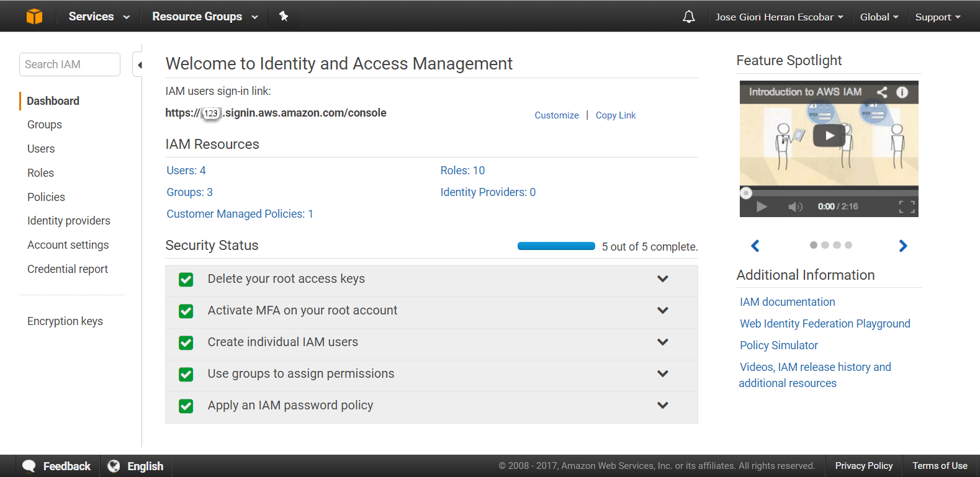Open IAM documentation link
Viewport: 980px width, 477px height.
click(788, 302)
